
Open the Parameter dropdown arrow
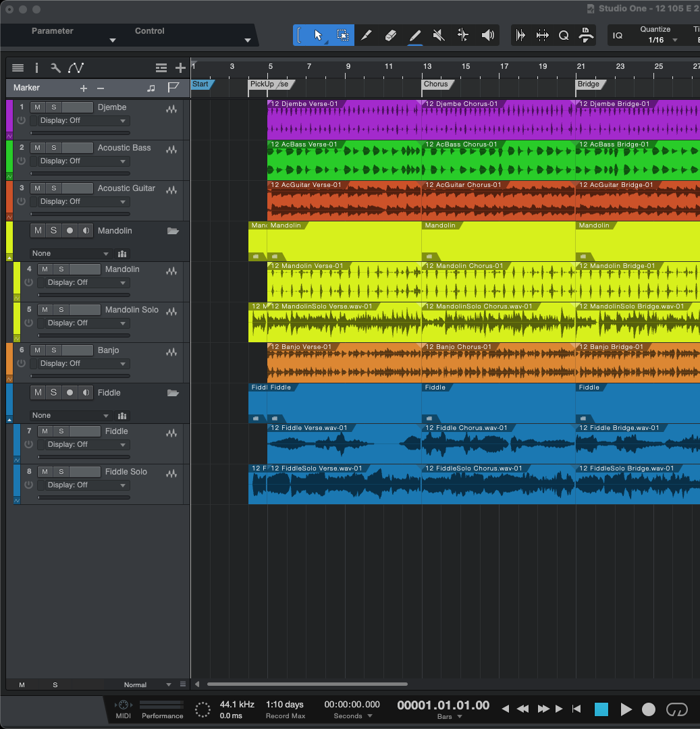[x=113, y=40]
